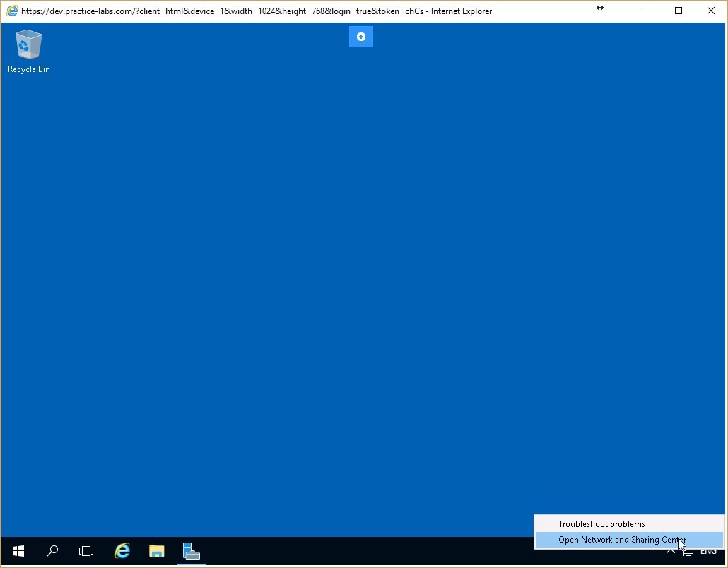Open File Explorer from the taskbar

point(156,551)
